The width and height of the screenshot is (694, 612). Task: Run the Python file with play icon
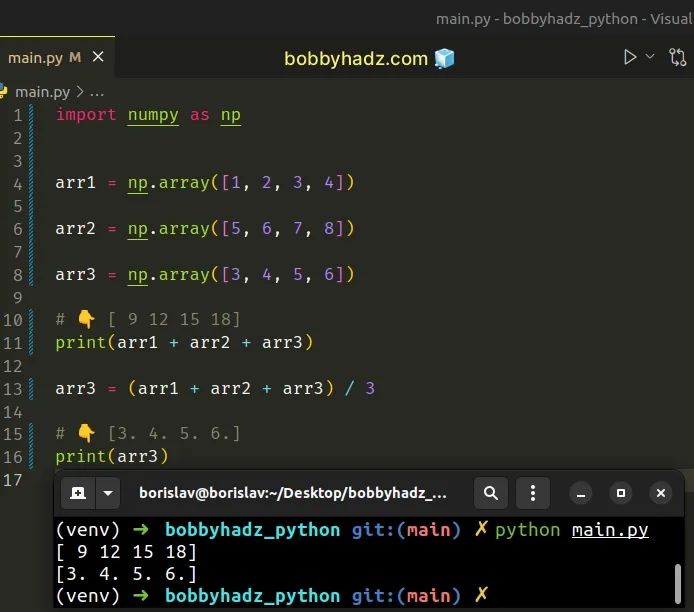point(629,57)
